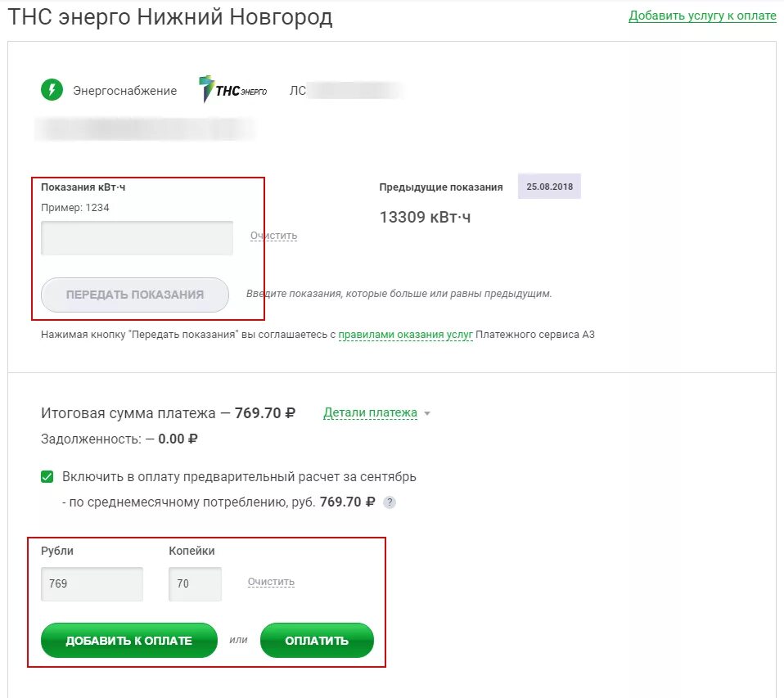Click the date 25.08.2018 badge

click(x=549, y=187)
